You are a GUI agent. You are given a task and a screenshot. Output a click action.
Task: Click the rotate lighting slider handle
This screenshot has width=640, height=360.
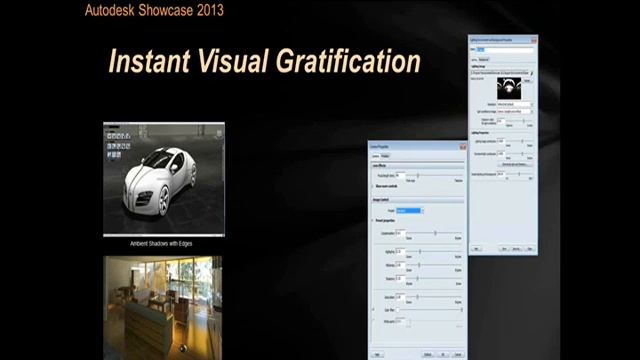point(519,174)
